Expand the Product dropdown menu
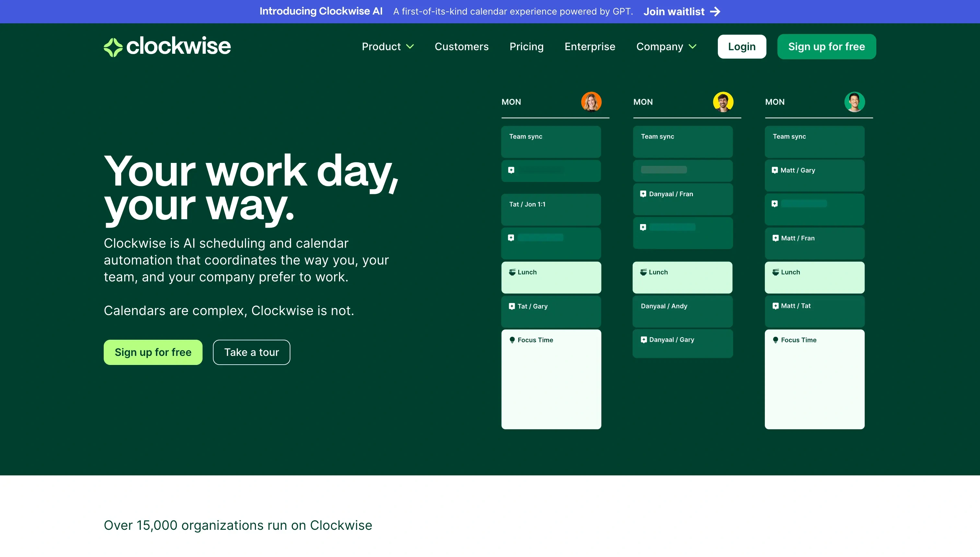This screenshot has height=557, width=980. 388,46
